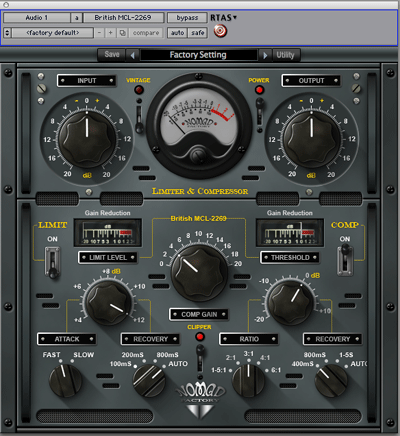Screen dimensions: 400x436
Task: Select the 4:1 ratio position
Action: tap(265, 358)
